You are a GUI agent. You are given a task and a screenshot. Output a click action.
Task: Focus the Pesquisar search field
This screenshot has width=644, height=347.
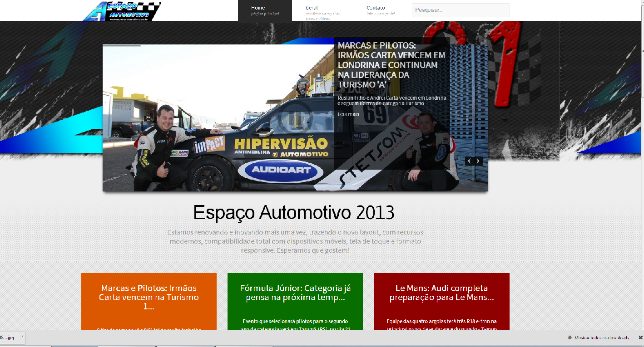[461, 10]
